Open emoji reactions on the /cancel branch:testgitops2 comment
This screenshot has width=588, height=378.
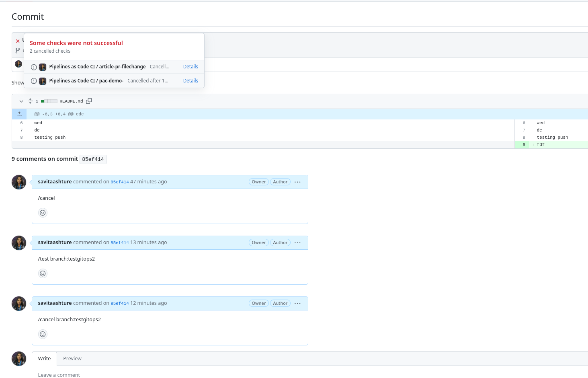tap(43, 334)
